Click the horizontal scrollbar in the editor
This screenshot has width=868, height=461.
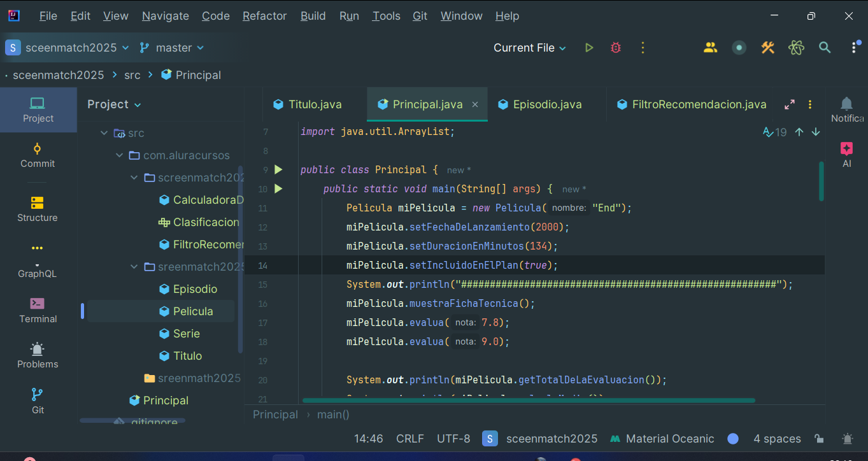(529, 401)
